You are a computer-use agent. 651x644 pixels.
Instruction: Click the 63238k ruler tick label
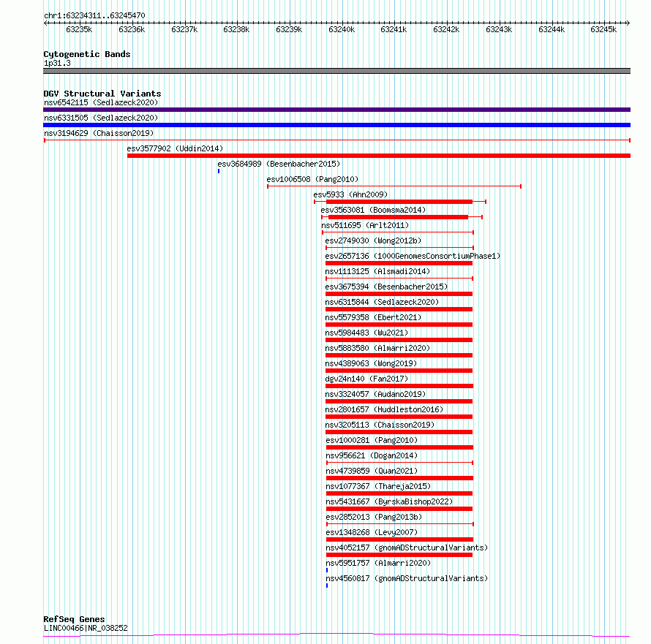point(236,29)
